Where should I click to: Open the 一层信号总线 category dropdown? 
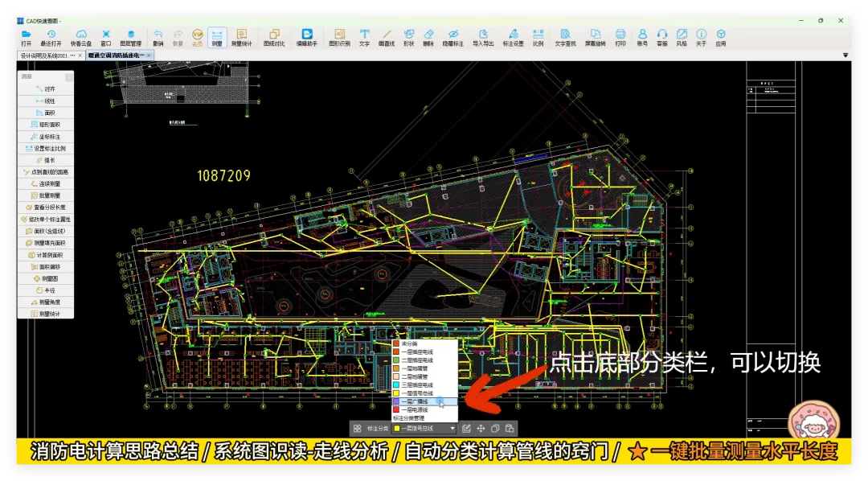(x=424, y=429)
